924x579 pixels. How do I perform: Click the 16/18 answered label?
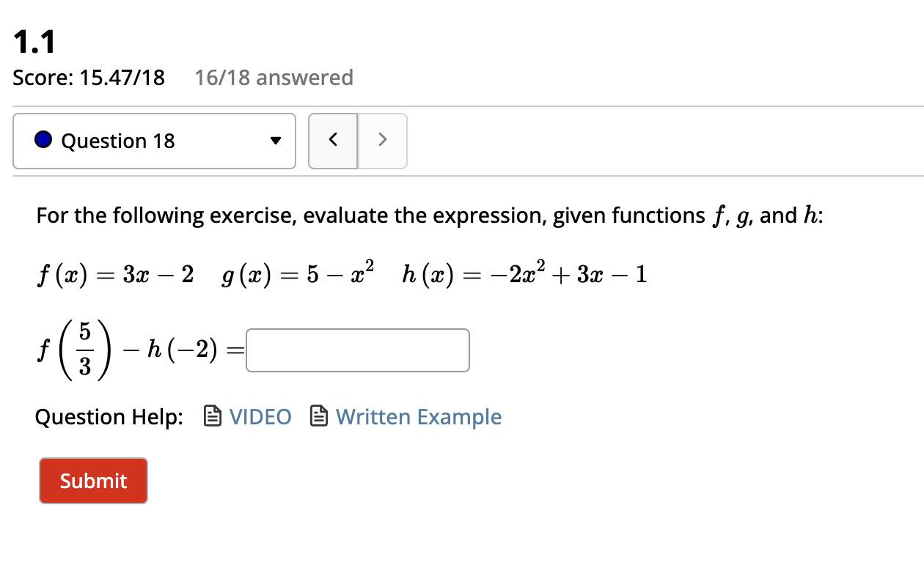click(274, 78)
